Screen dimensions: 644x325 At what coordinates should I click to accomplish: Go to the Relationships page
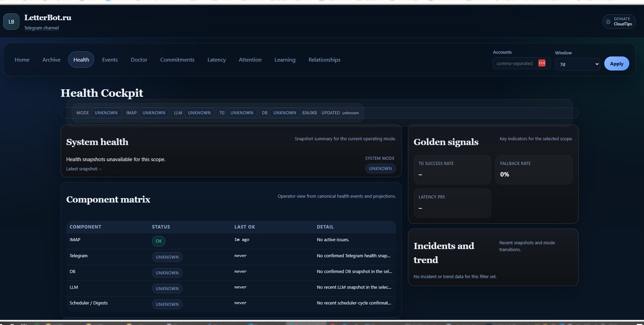324,60
